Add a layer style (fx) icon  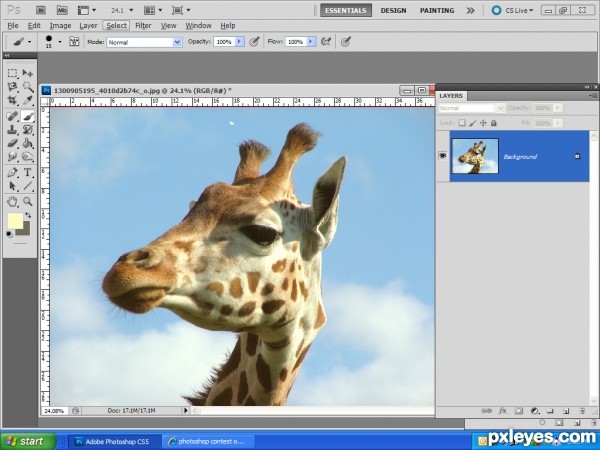[502, 411]
